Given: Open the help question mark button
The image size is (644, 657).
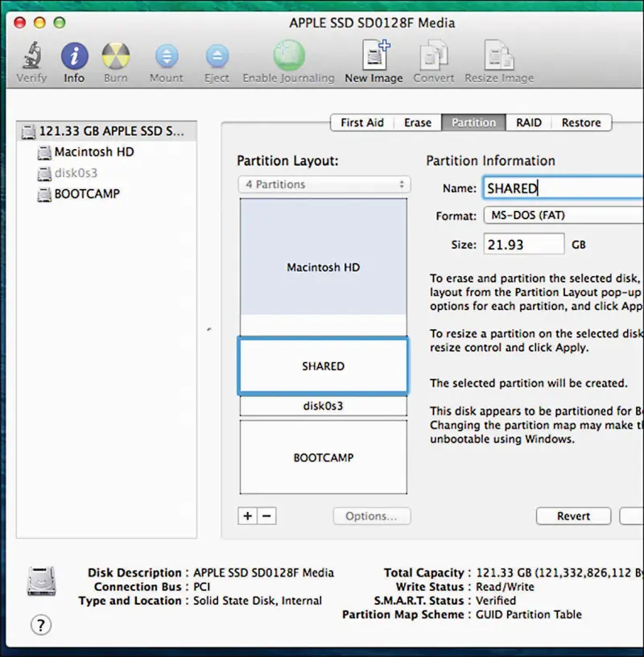Looking at the screenshot, I should [40, 624].
